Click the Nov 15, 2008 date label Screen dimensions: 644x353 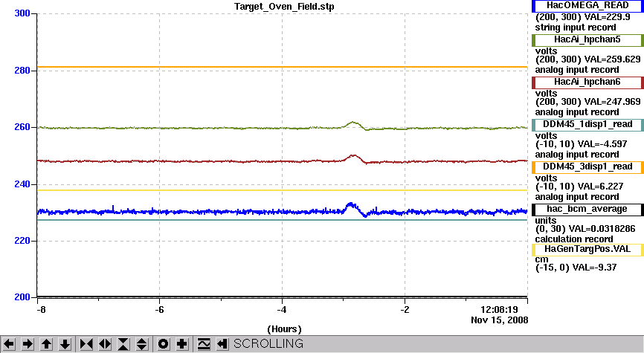(500, 320)
